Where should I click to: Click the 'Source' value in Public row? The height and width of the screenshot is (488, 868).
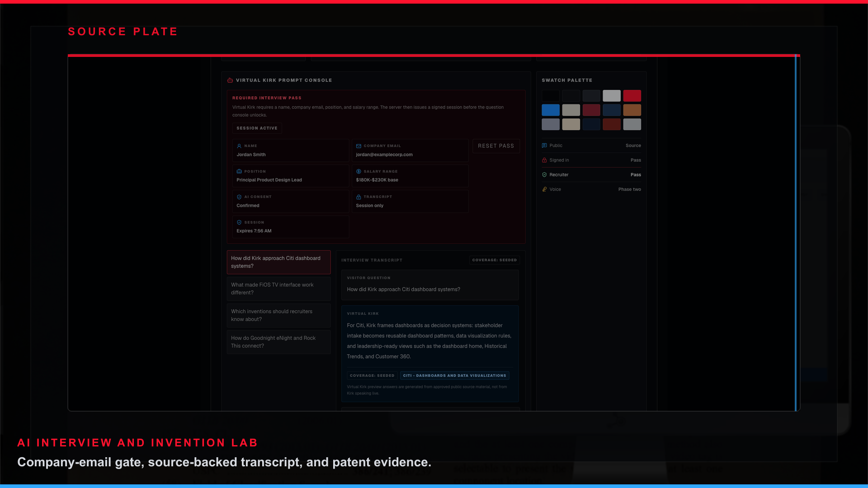[633, 145]
